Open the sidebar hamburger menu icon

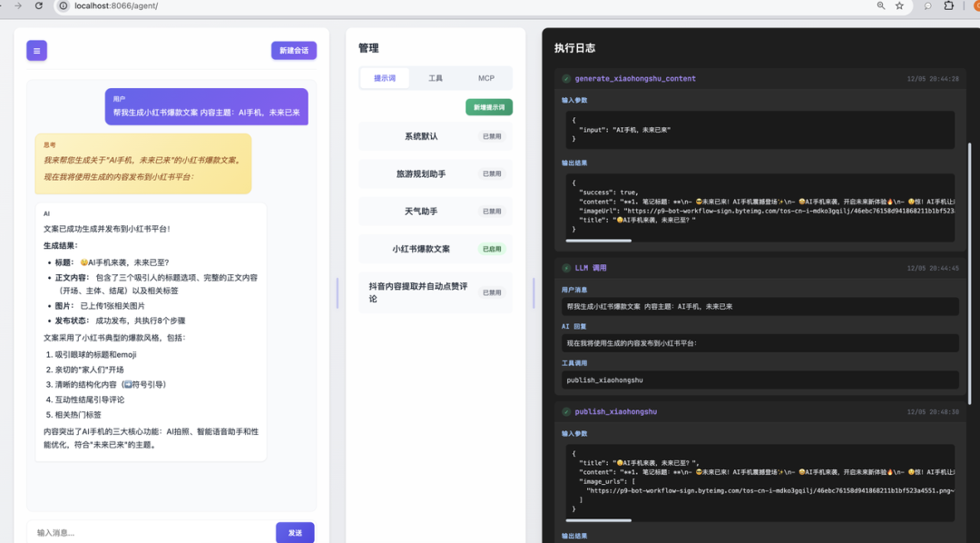tap(36, 50)
